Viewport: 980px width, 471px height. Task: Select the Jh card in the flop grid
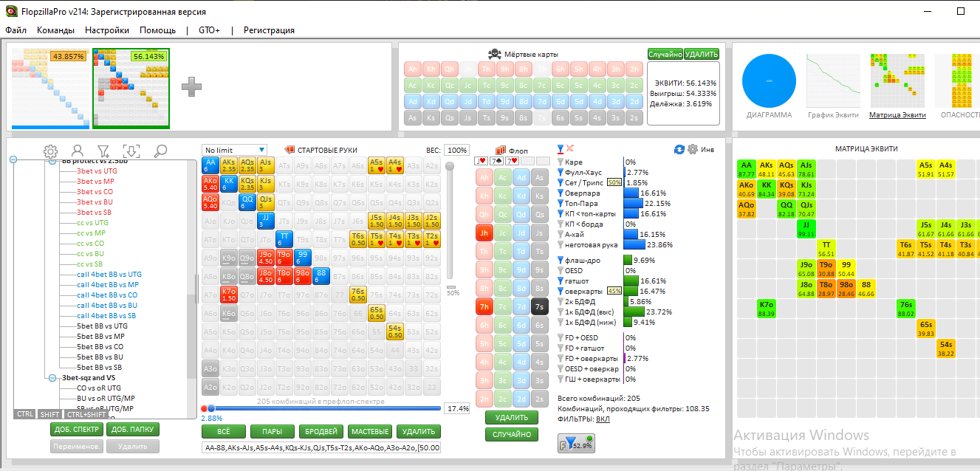tap(484, 233)
